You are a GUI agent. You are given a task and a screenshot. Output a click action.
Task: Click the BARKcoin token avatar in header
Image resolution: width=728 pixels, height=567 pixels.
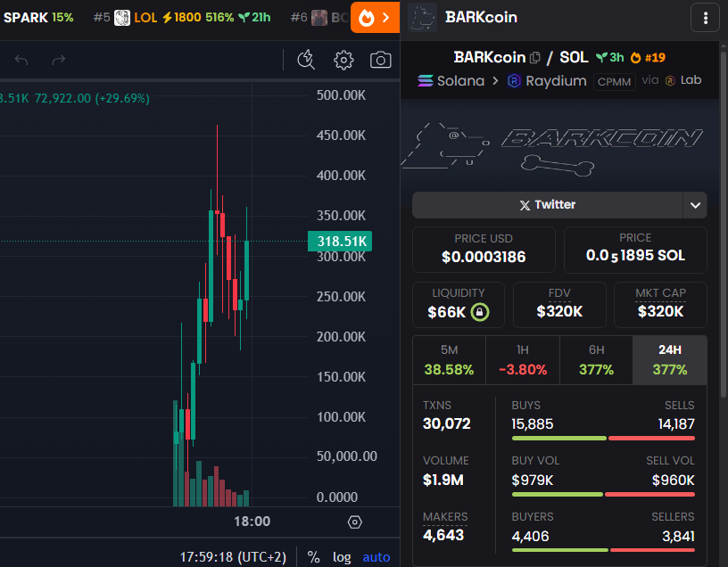tap(423, 18)
